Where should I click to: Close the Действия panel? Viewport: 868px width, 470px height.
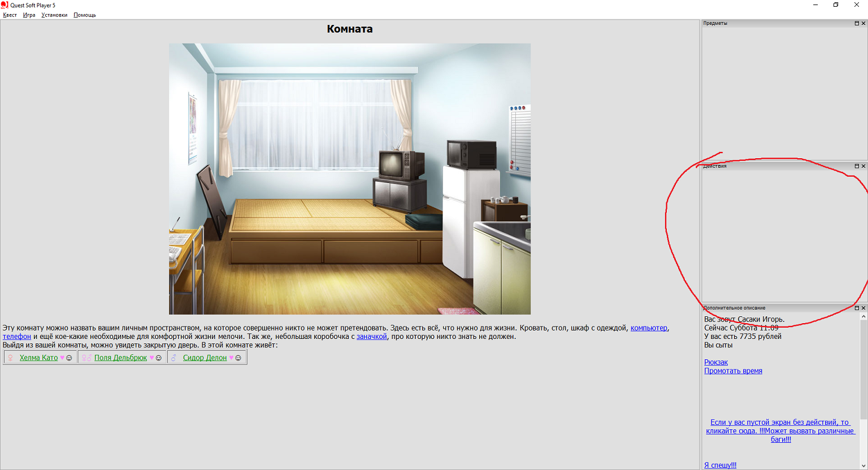tap(863, 166)
